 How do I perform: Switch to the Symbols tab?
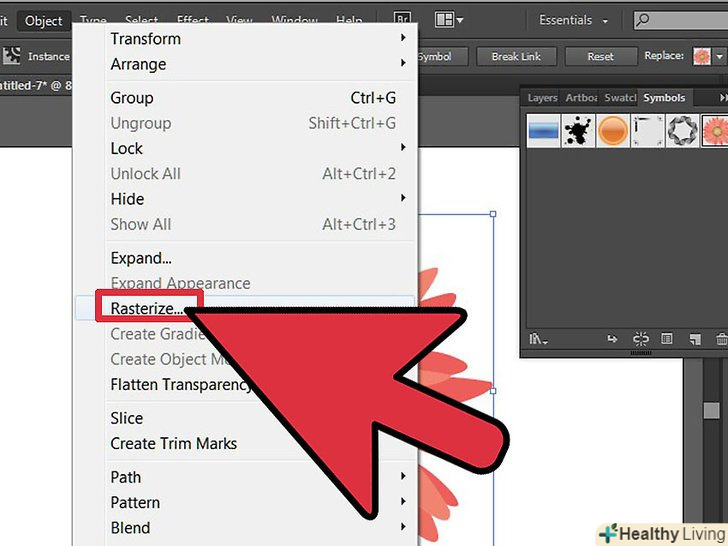pos(664,98)
